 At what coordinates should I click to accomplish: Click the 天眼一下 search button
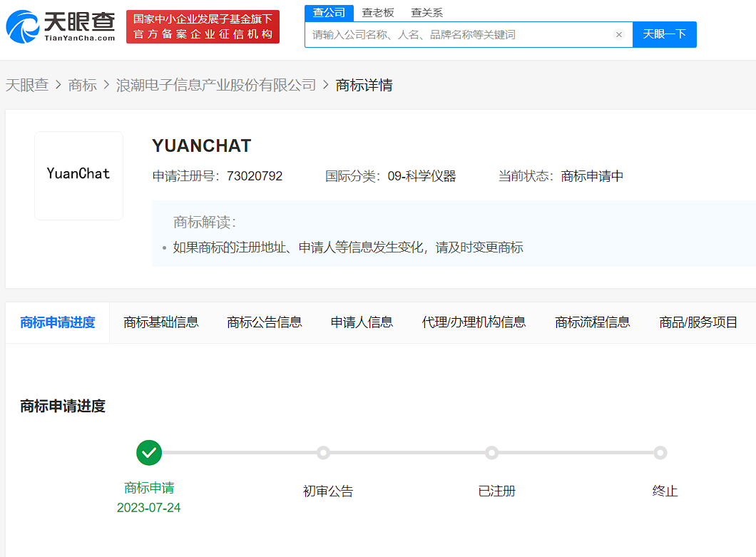tap(665, 34)
